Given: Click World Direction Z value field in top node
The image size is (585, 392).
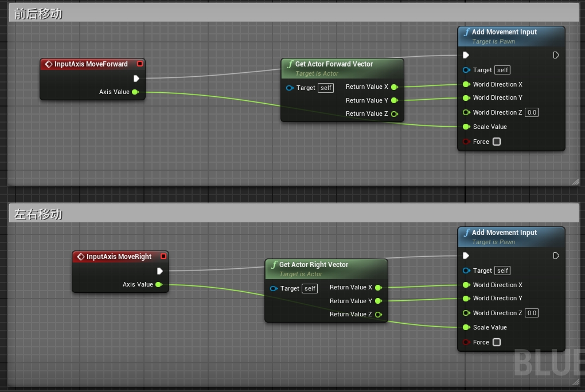Looking at the screenshot, I should pos(532,112).
